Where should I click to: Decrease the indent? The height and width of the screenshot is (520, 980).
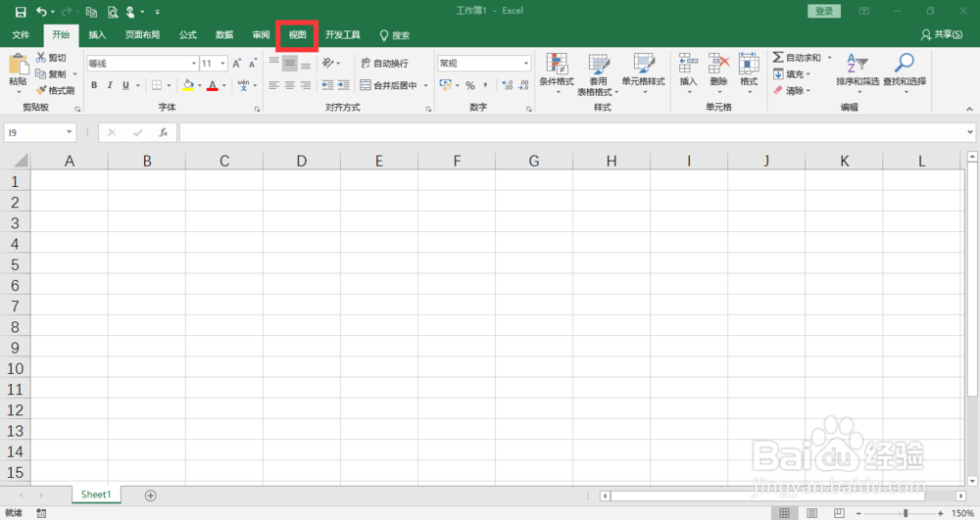(327, 85)
